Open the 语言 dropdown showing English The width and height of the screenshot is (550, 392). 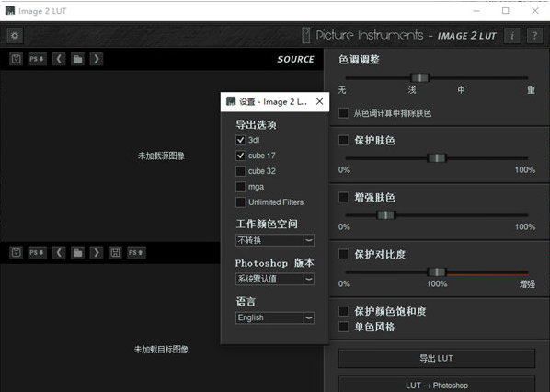click(275, 317)
